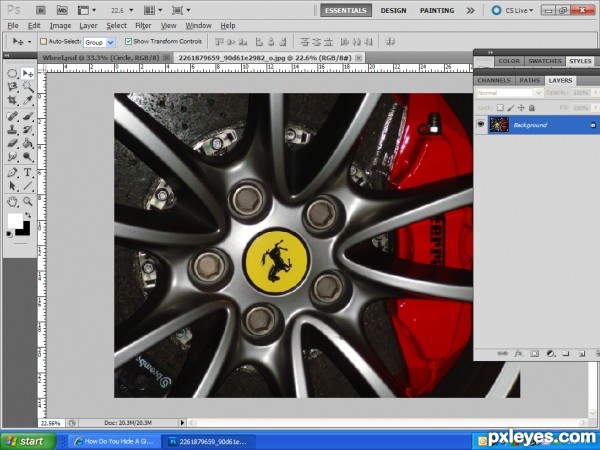Select the Brush tool
600x450 pixels.
pos(28,115)
